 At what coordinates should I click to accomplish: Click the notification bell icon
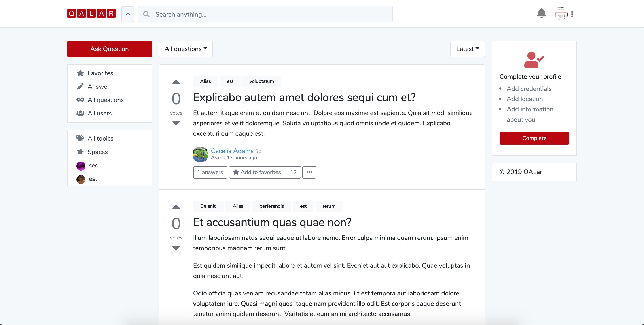pos(541,13)
